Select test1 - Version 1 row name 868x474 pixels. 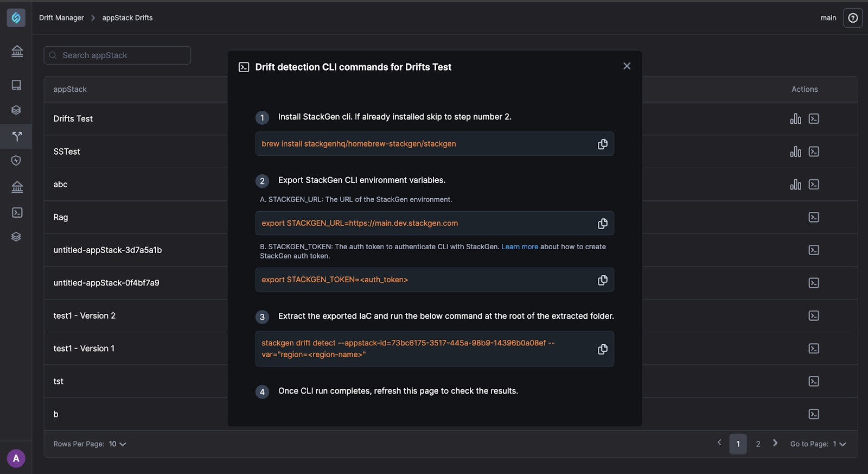pos(84,349)
